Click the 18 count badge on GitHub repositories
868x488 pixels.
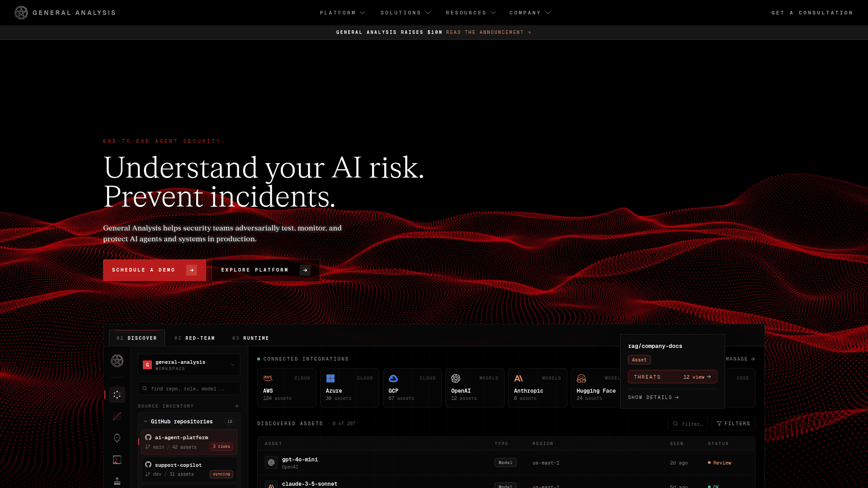coord(230,422)
